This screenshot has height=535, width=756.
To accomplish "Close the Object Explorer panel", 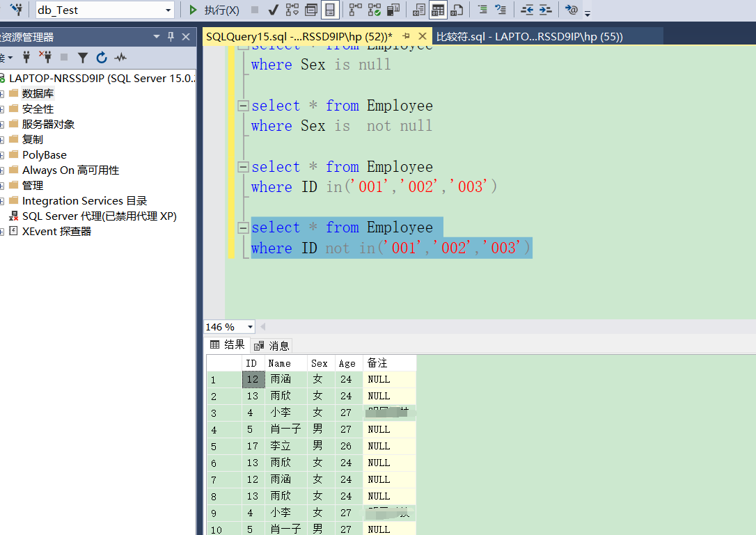I will (186, 37).
